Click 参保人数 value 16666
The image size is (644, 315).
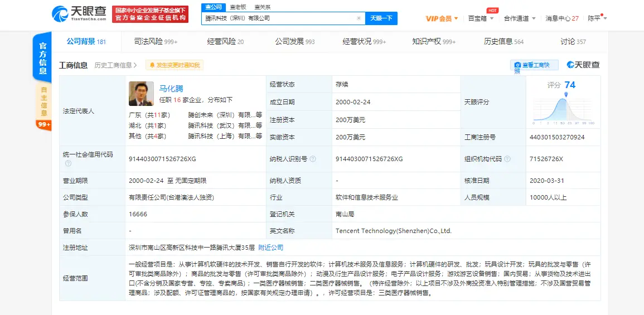(138, 214)
